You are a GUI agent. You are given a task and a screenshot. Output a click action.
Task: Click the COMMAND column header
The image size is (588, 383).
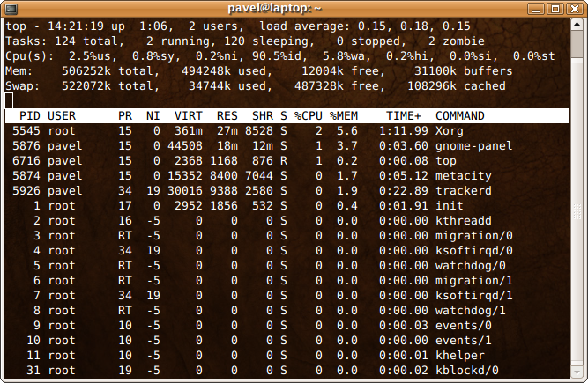460,116
